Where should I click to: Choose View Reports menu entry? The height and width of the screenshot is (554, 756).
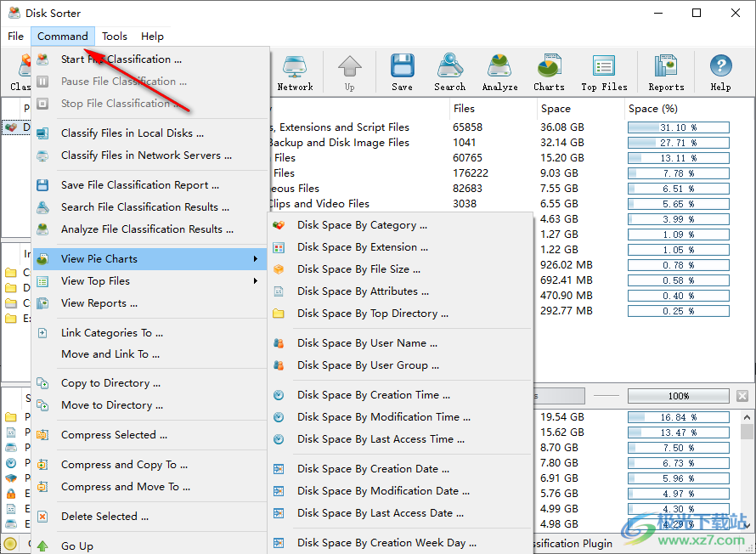tap(150, 303)
